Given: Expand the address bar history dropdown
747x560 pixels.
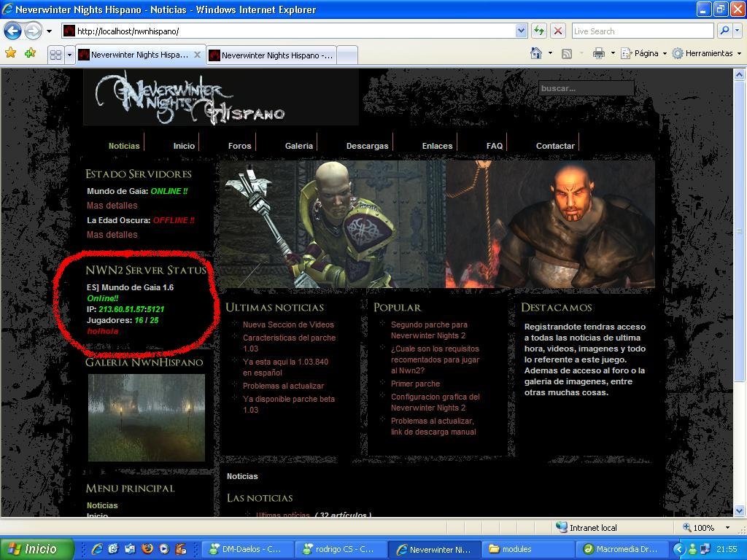Looking at the screenshot, I should coord(521,31).
